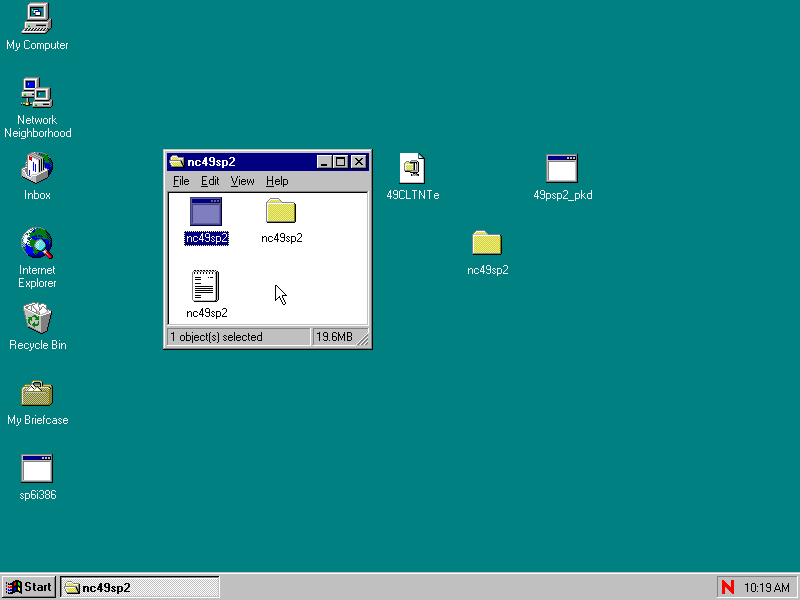
Task: Click the nc49sp2 window title bar text
Action: [211, 162]
